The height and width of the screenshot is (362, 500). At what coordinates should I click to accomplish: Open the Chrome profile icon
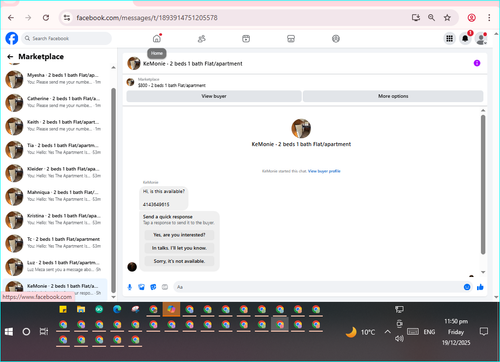point(471,18)
